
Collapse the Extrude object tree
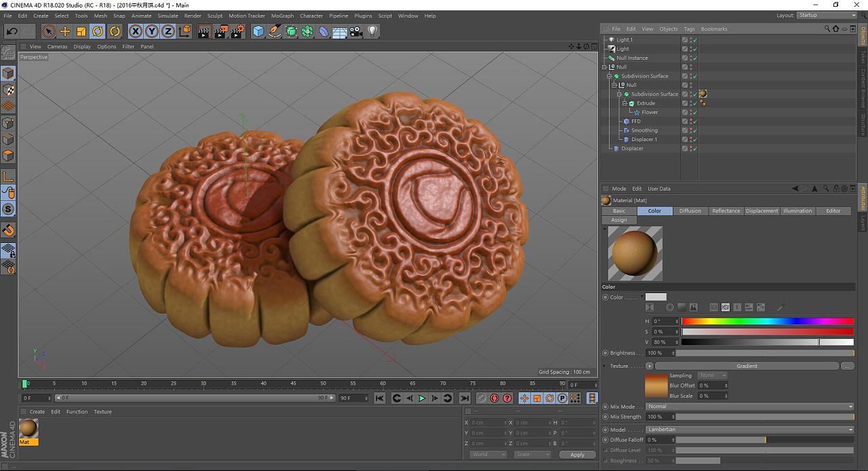pos(625,103)
